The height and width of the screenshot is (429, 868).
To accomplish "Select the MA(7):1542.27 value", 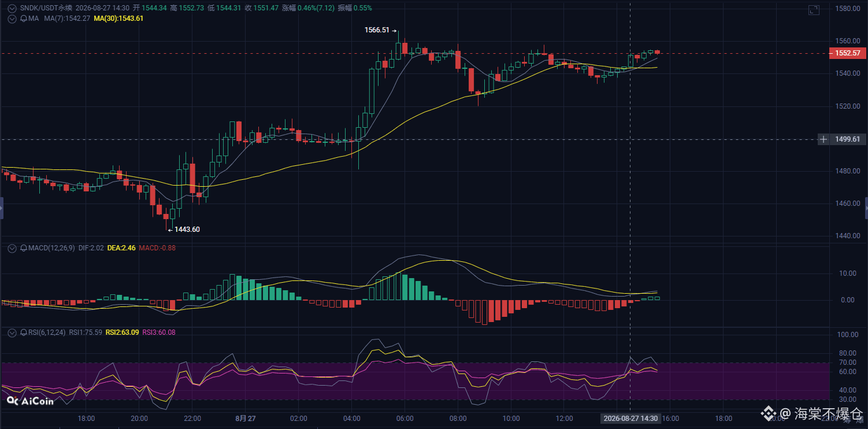I will pyautogui.click(x=68, y=19).
